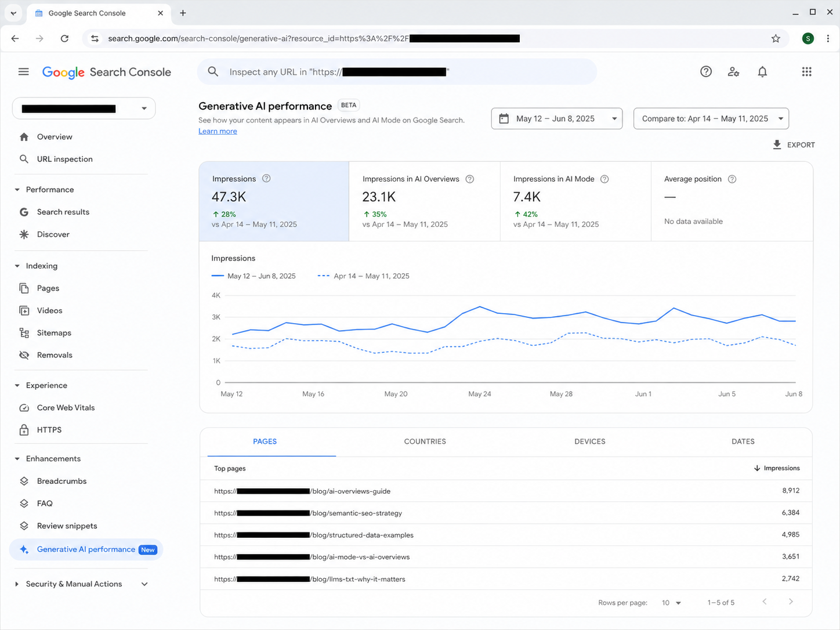The image size is (840, 630).
Task: Bookmark this page with star icon
Action: tap(776, 38)
